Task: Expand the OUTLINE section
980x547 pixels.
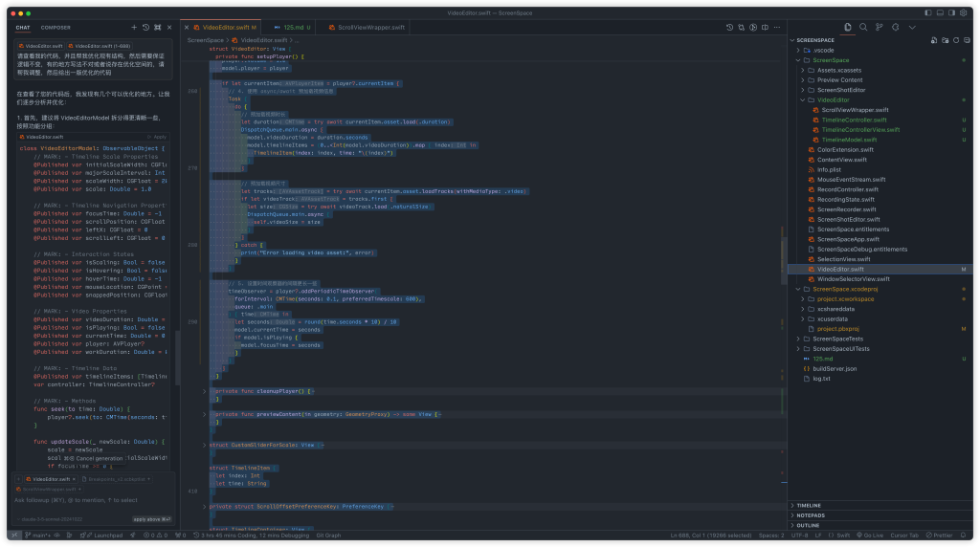Action: (x=808, y=525)
